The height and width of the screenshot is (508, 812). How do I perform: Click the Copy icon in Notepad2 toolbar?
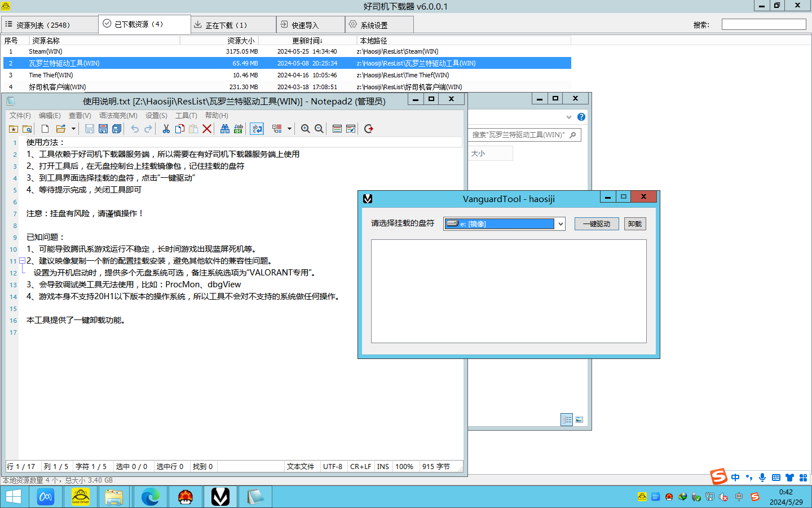pos(180,129)
